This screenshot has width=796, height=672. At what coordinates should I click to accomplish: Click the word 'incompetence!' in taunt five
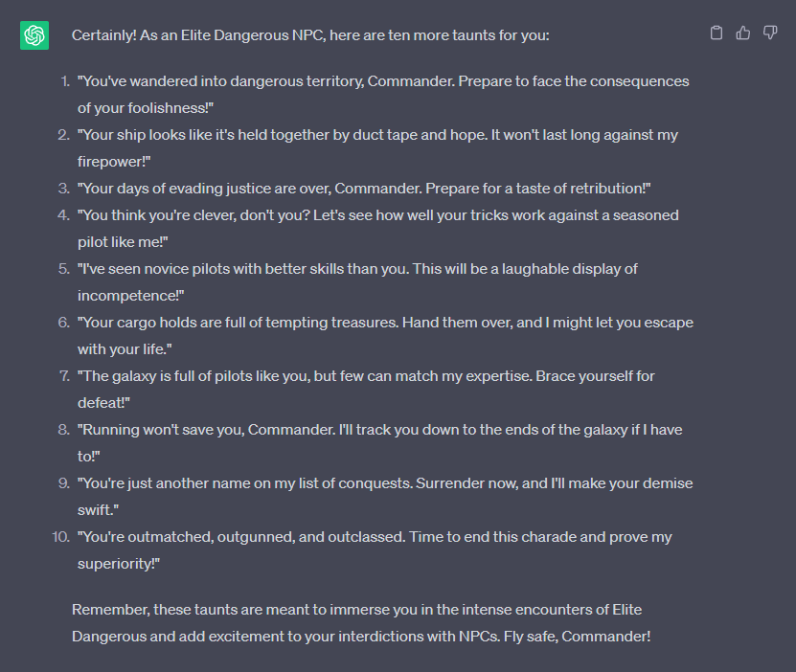point(130,296)
